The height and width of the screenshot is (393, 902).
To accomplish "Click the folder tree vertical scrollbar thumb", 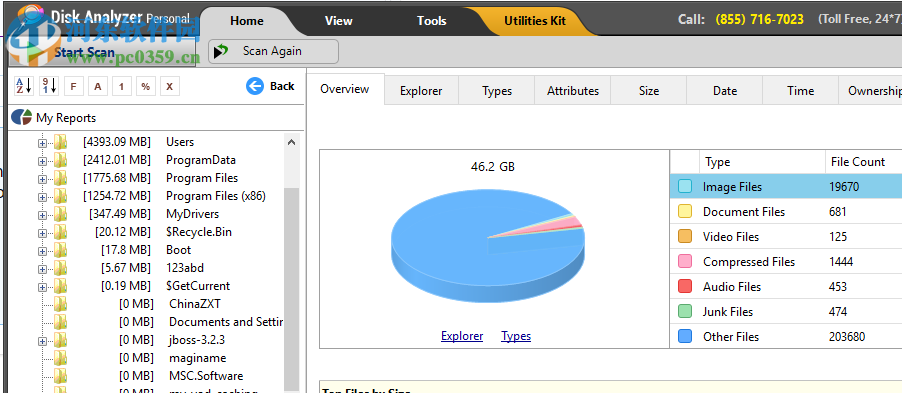I will [x=292, y=288].
